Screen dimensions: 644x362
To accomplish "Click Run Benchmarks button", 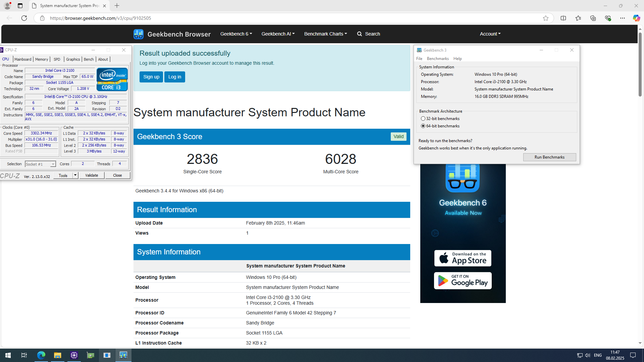I will tap(549, 157).
